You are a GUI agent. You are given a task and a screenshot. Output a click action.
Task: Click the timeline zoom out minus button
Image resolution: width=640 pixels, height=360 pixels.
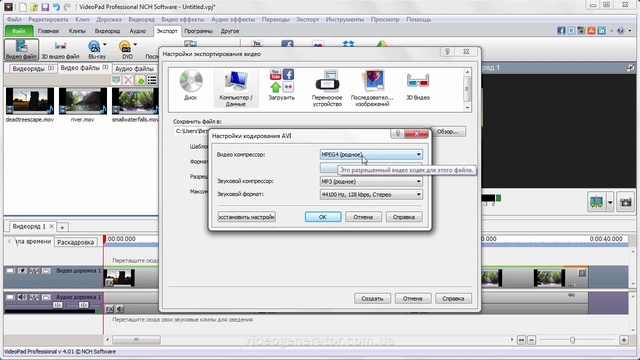pyautogui.click(x=531, y=340)
